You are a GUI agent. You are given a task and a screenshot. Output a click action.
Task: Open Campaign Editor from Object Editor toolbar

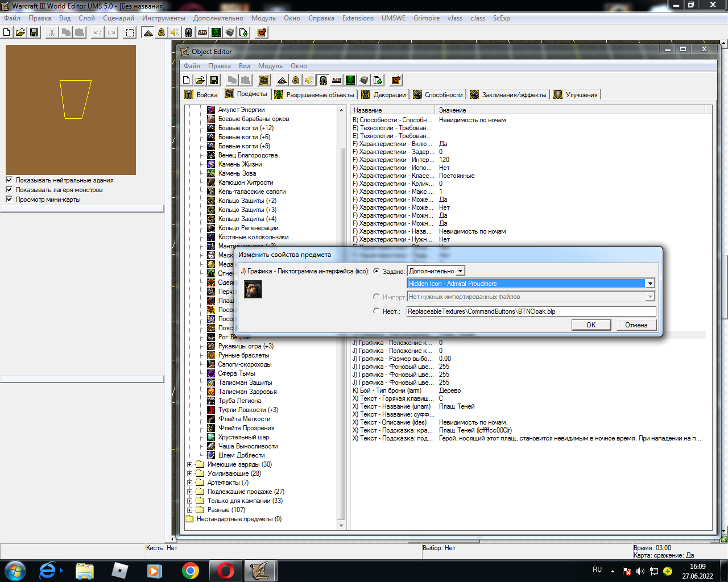pos(337,80)
